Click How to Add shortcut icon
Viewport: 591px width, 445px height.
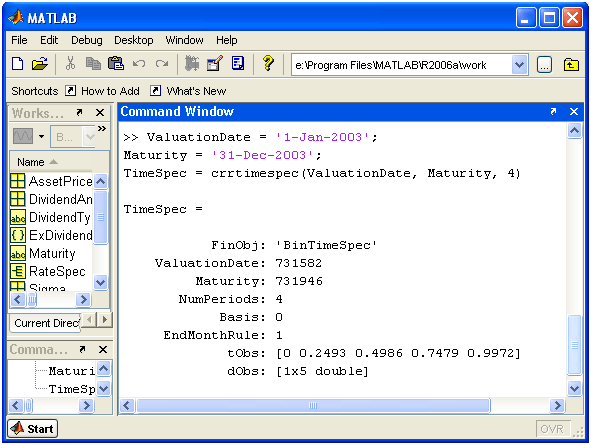tap(70, 90)
